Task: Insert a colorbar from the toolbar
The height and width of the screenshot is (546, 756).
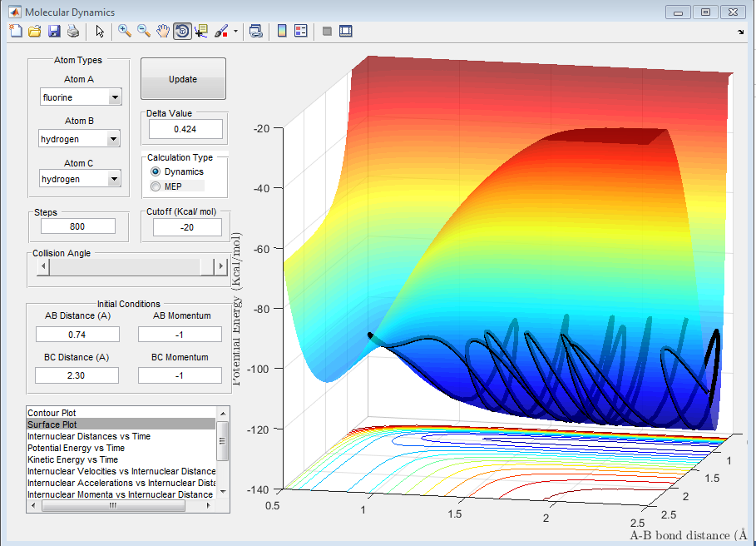Action: (282, 32)
